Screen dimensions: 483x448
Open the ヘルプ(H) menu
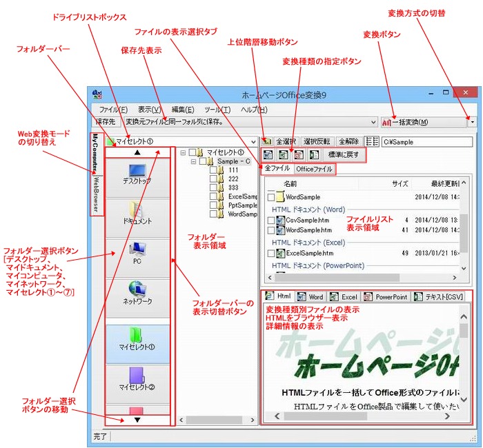[254, 110]
